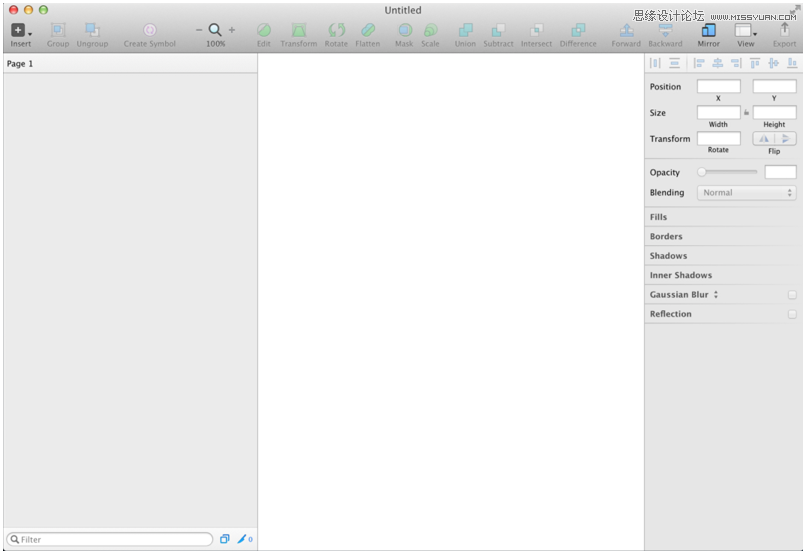
Task: Click the Ungroup toolbar icon
Action: (92, 30)
